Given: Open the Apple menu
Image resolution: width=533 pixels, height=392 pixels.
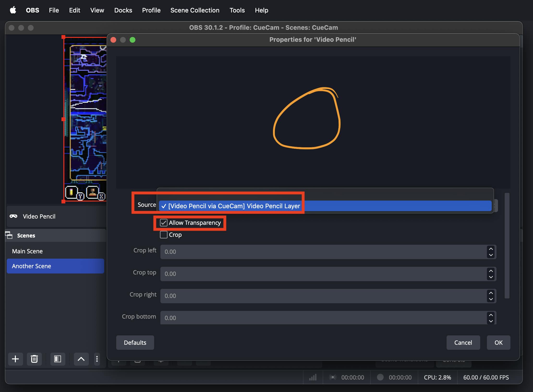Looking at the screenshot, I should click(13, 10).
